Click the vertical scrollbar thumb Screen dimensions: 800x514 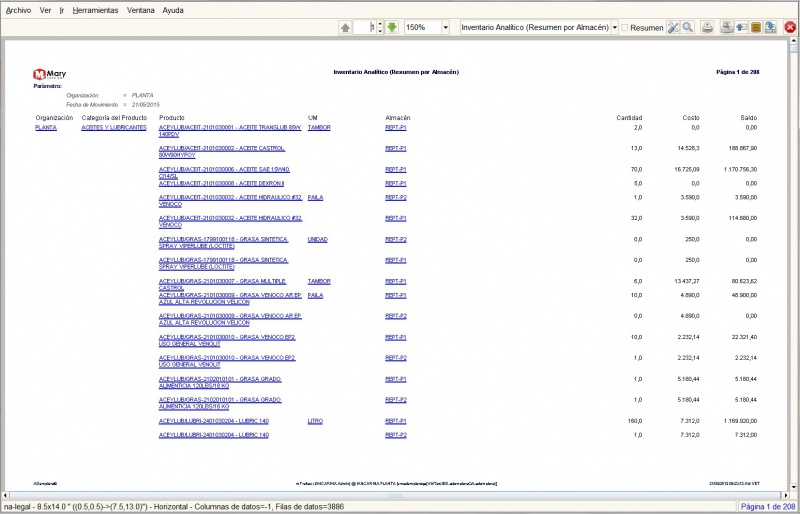pos(793,48)
